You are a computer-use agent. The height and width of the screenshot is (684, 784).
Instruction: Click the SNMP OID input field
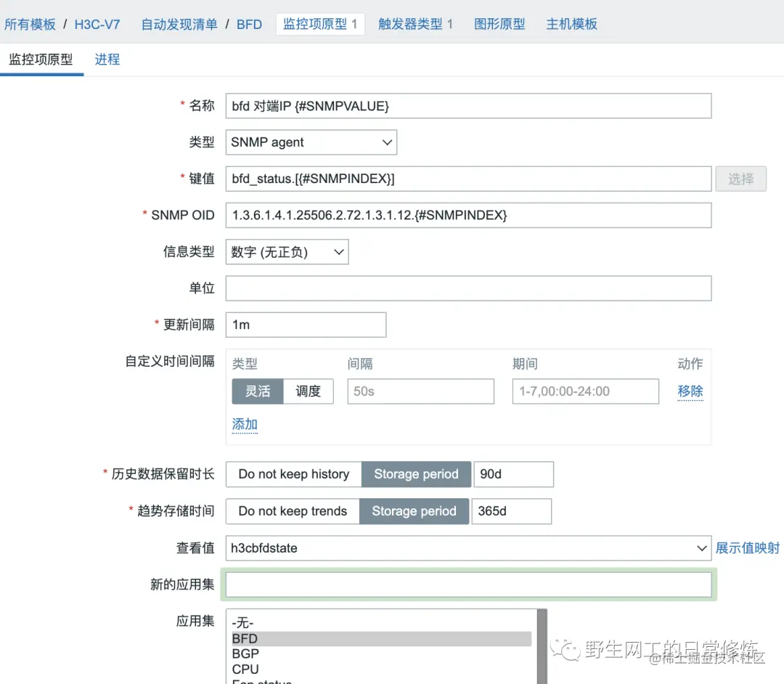(x=468, y=216)
